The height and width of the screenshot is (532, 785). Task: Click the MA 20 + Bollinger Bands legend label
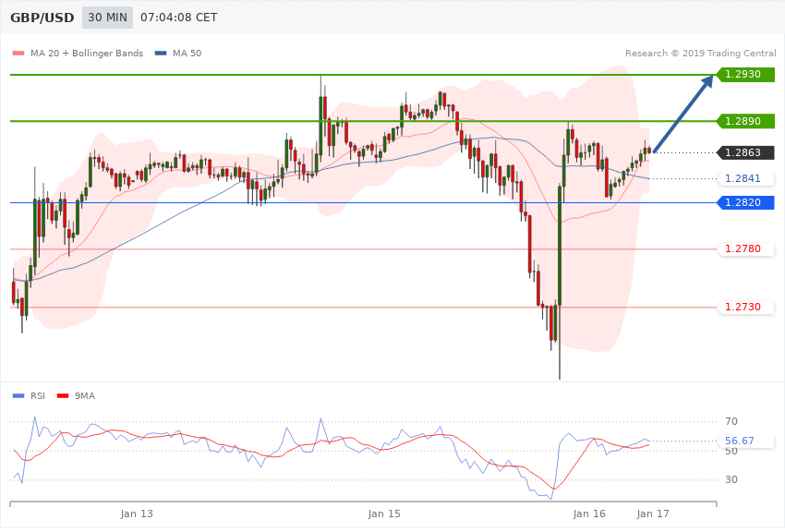[87, 53]
